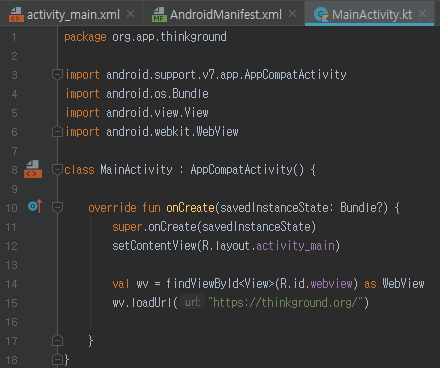Viewport: 440px width, 368px height.
Task: Click the android.os.Bundle import text
Action: click(157, 94)
